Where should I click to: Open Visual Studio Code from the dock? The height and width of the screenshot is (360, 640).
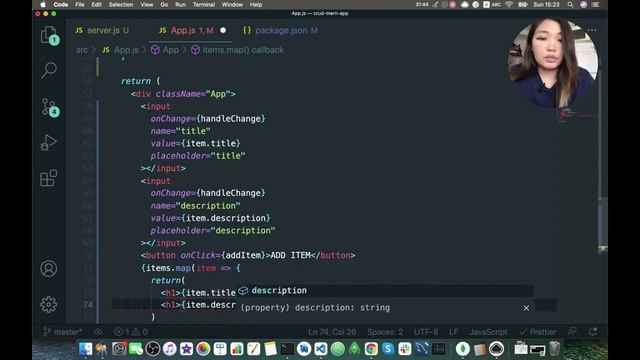coord(321,349)
